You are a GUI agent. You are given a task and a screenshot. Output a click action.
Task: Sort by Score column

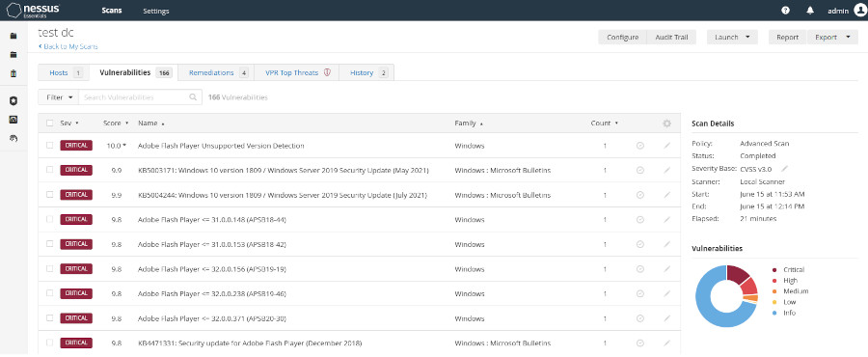[x=116, y=124]
